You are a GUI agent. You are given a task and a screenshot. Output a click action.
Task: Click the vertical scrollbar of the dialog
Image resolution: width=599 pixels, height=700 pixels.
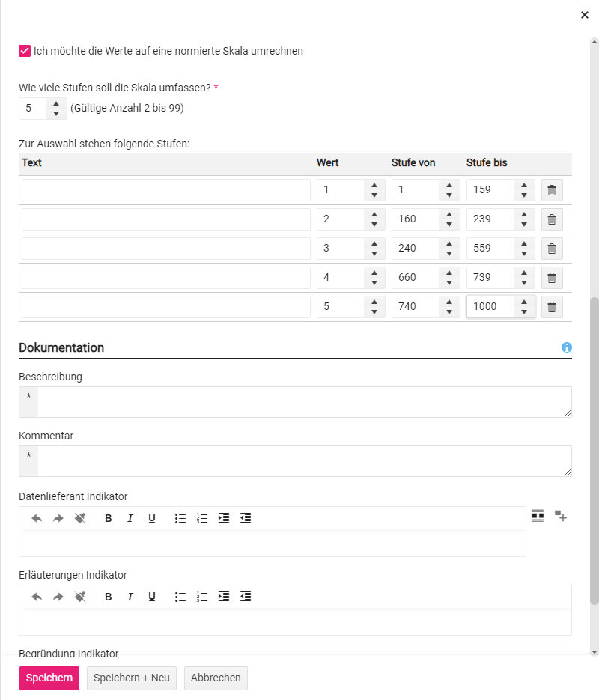point(595,449)
